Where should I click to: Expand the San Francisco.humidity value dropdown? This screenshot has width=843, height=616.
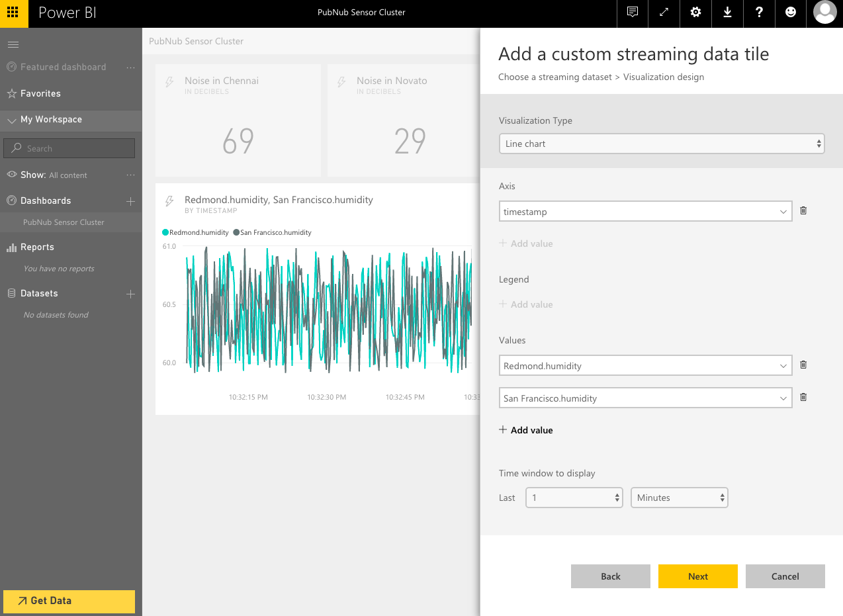tap(783, 398)
